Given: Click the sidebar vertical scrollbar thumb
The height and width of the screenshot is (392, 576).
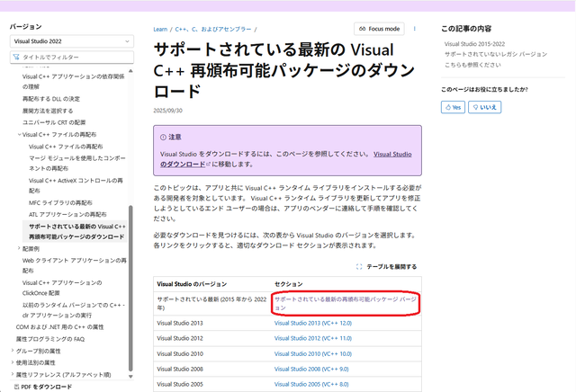Looking at the screenshot, I should tap(130, 288).
